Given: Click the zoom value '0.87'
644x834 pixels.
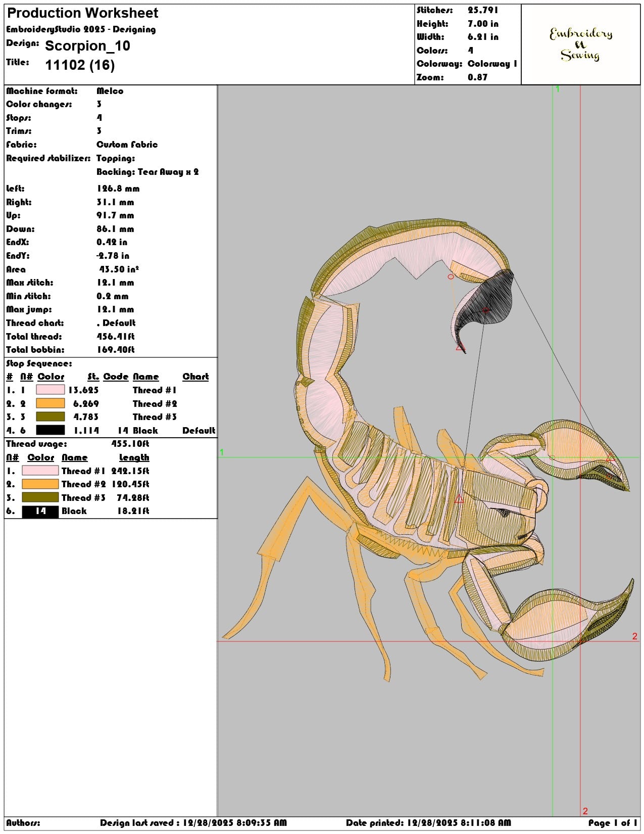Looking at the screenshot, I should click(478, 77).
